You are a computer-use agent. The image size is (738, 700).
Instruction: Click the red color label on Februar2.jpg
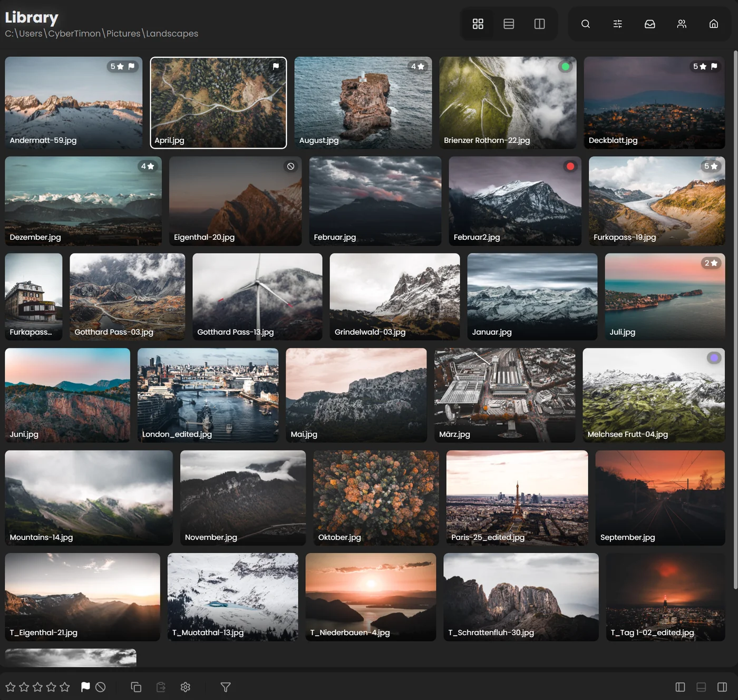click(570, 166)
